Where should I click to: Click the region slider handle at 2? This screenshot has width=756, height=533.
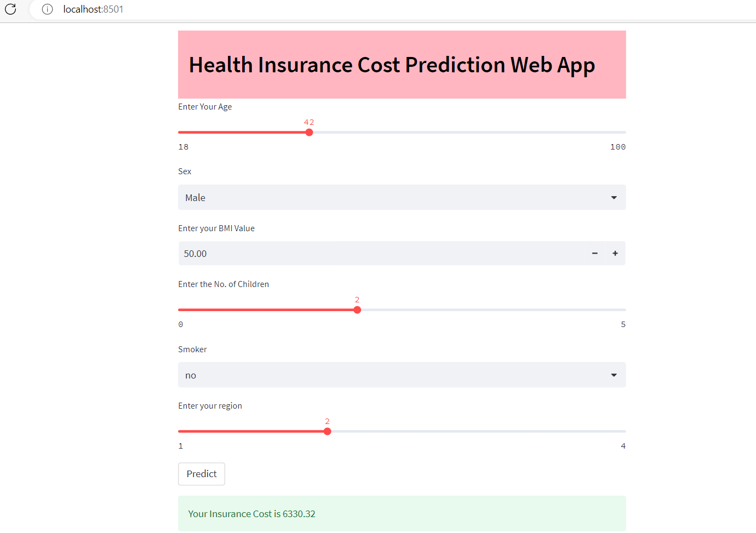(x=327, y=431)
